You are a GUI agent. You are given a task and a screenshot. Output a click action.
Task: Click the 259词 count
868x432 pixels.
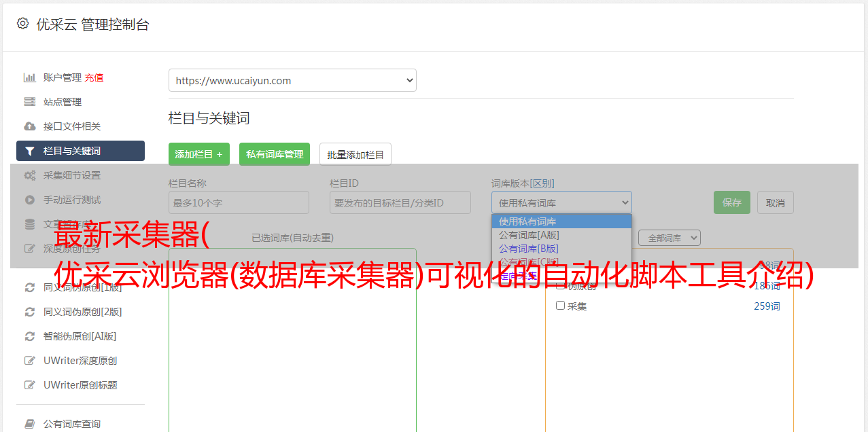(x=767, y=306)
